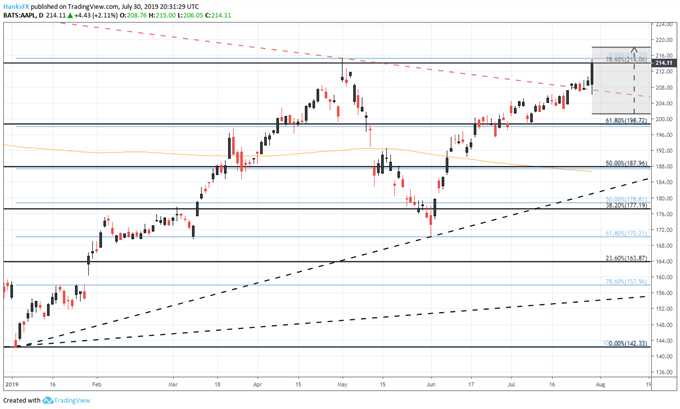
Task: Click the 78.60%(157.96) Fibonacci label
Action: click(626, 281)
